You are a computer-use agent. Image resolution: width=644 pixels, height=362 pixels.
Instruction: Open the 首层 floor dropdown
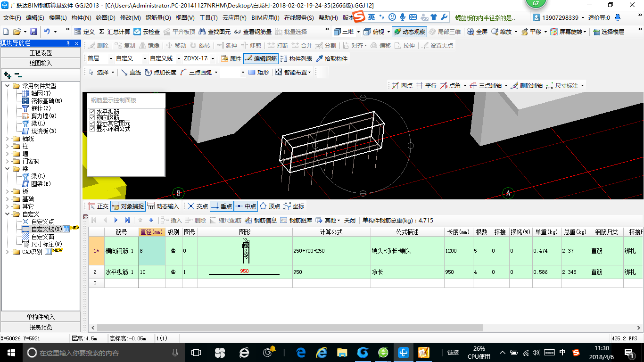click(x=111, y=59)
